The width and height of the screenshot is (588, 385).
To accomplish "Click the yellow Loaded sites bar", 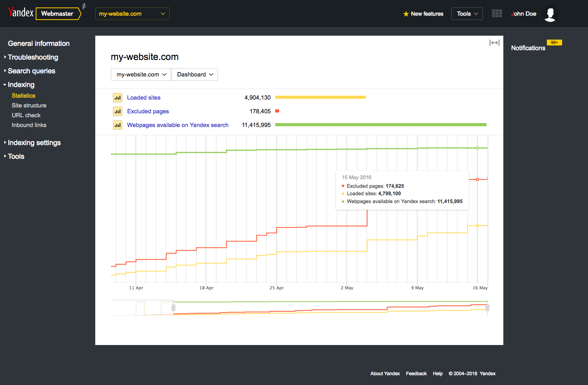I will tap(320, 97).
